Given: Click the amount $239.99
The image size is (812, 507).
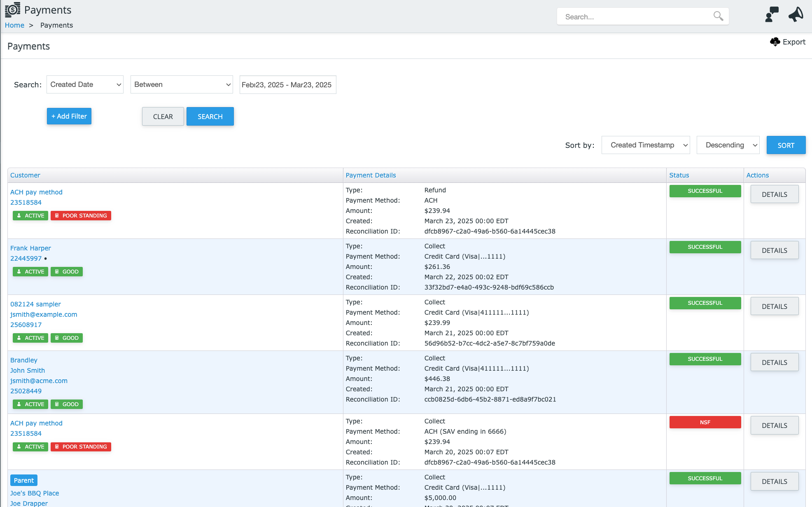Looking at the screenshot, I should coord(437,322).
